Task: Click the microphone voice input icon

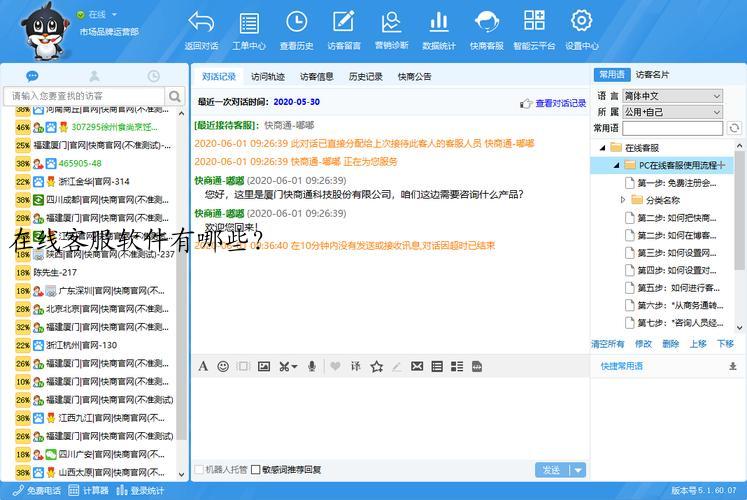Action: click(312, 367)
